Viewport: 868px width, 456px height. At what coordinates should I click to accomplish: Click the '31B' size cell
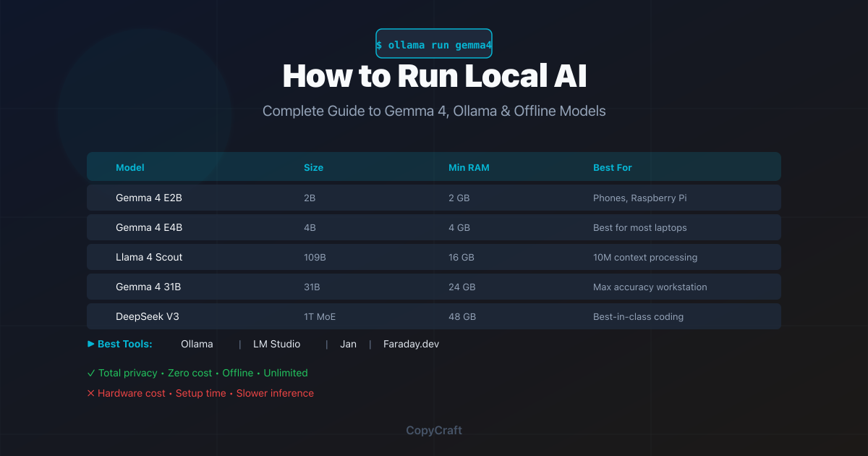[312, 287]
